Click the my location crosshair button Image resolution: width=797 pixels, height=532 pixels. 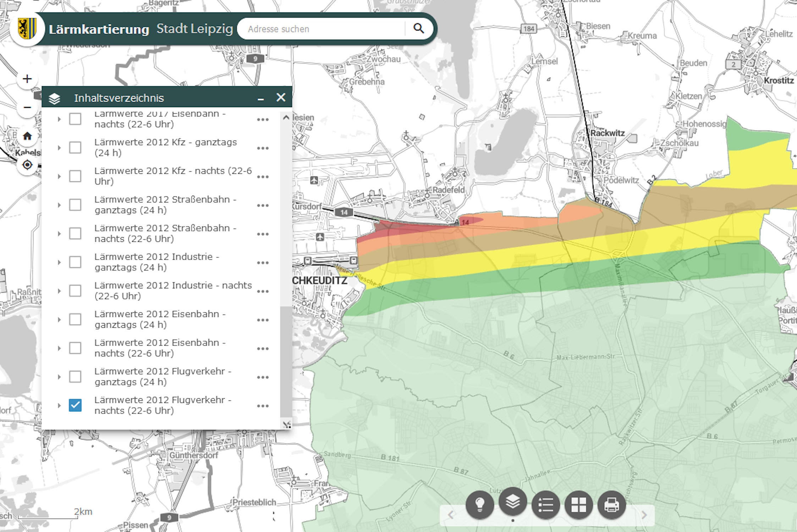[27, 165]
